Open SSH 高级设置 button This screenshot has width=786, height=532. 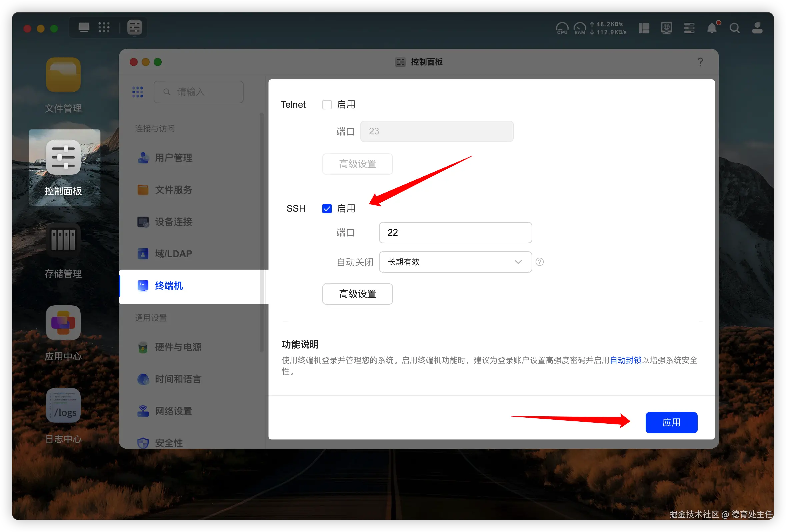coord(357,294)
